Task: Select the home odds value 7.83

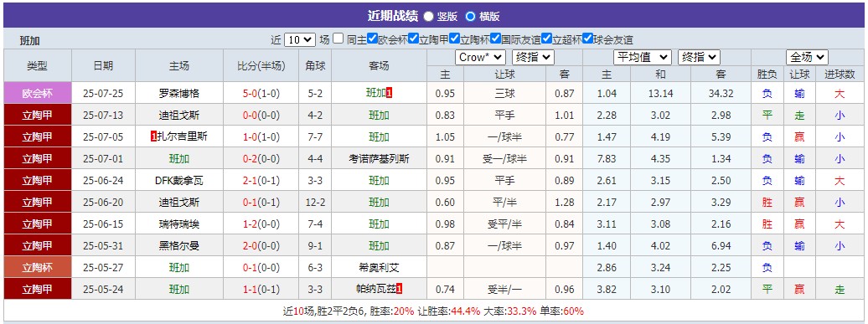Action: (x=607, y=159)
